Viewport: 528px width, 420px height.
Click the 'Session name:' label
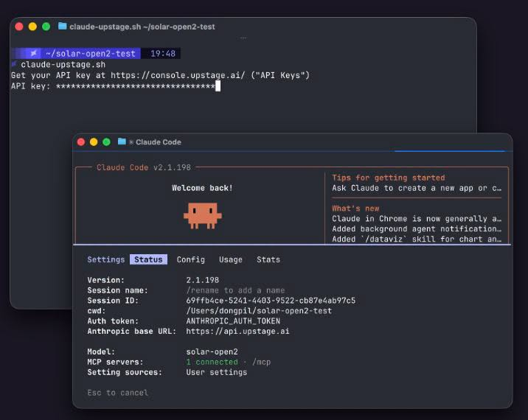117,290
